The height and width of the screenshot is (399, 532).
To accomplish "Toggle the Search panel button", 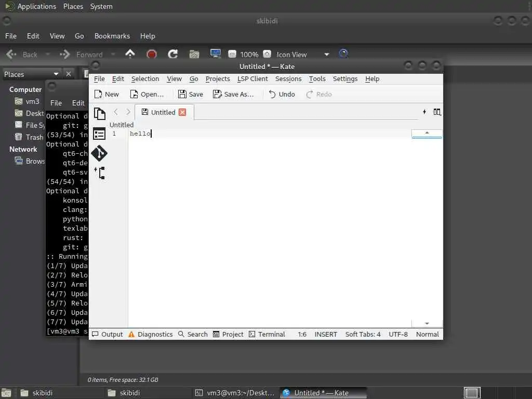I will coord(193,334).
